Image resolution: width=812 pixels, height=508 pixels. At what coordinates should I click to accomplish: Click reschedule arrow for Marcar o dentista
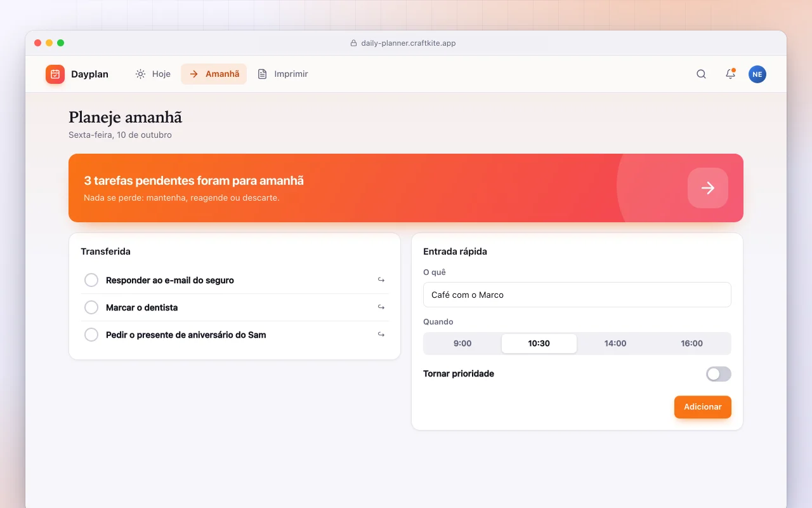[381, 307]
